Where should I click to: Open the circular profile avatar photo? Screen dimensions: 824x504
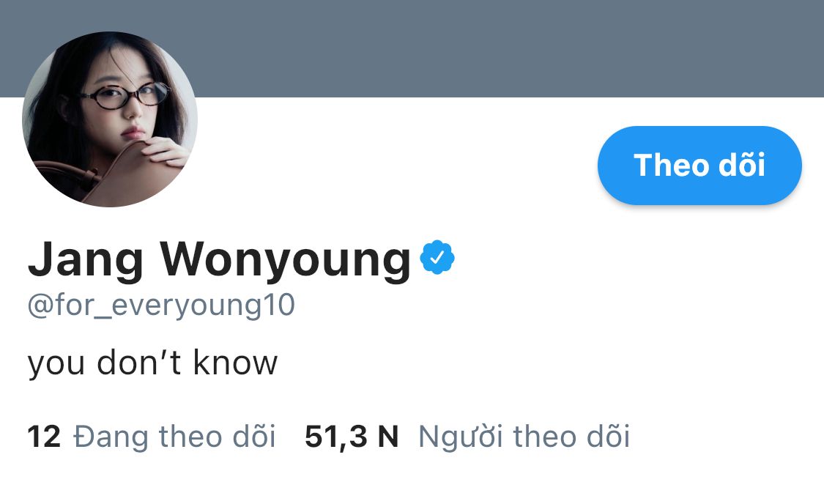tap(110, 119)
